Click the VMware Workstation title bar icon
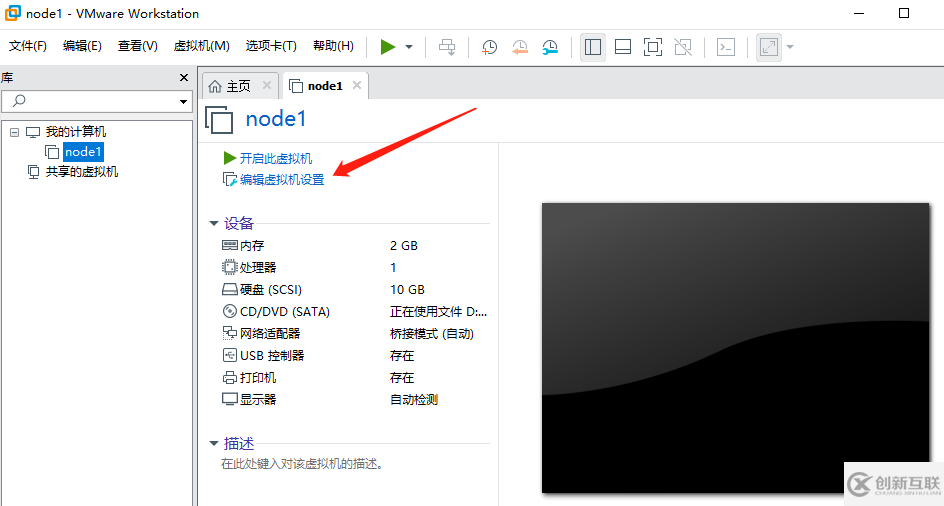944x506 pixels. (13, 13)
